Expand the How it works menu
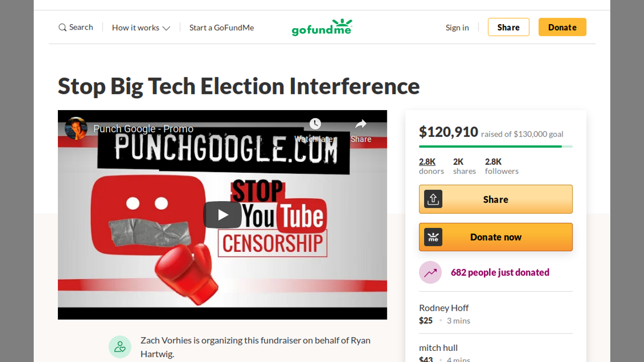644x362 pixels. click(x=141, y=28)
